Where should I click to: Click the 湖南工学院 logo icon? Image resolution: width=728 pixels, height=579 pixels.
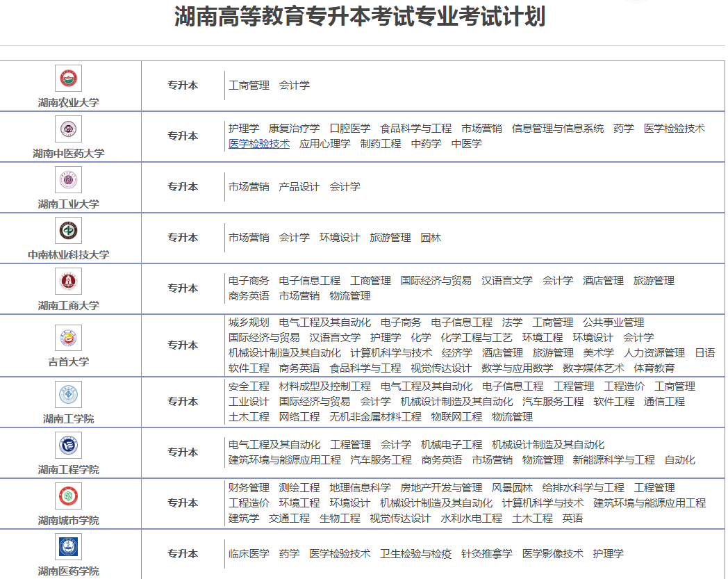click(x=68, y=395)
